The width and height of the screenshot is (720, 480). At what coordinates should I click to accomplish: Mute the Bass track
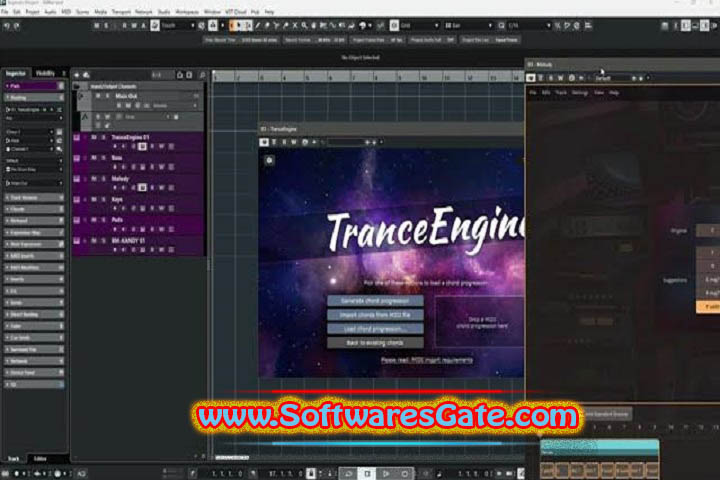pos(94,158)
